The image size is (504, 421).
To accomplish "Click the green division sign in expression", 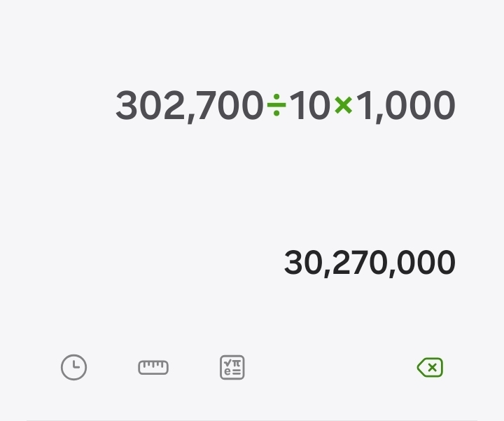I will [x=276, y=106].
